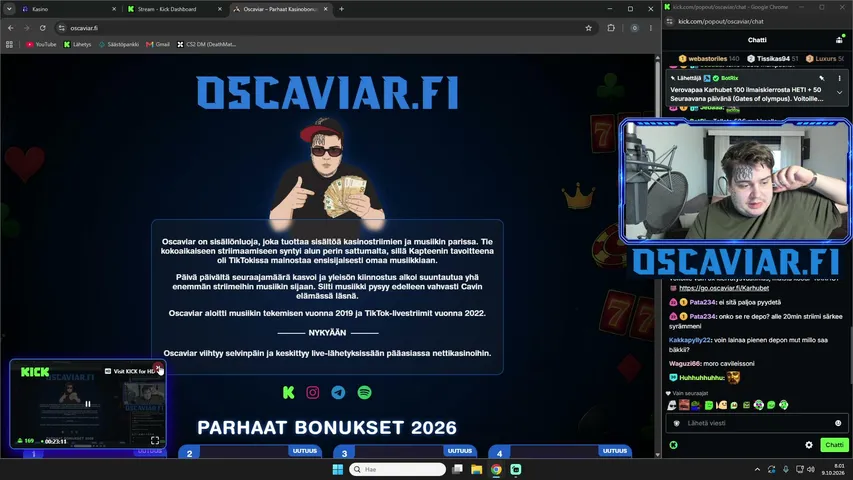Click the bonus card number 3
This screenshot has height=480, width=853.
click(x=344, y=453)
